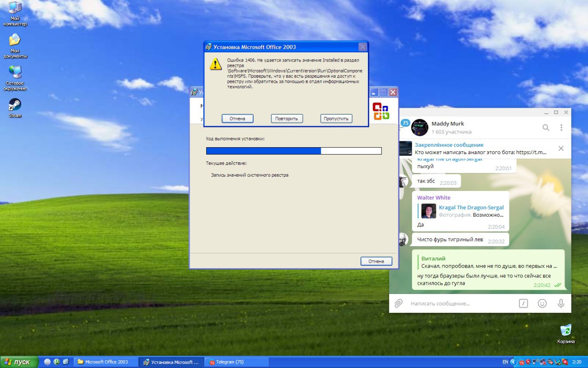588x368 pixels.
Task: Click the warning icon in the error dialog
Action: tap(215, 64)
